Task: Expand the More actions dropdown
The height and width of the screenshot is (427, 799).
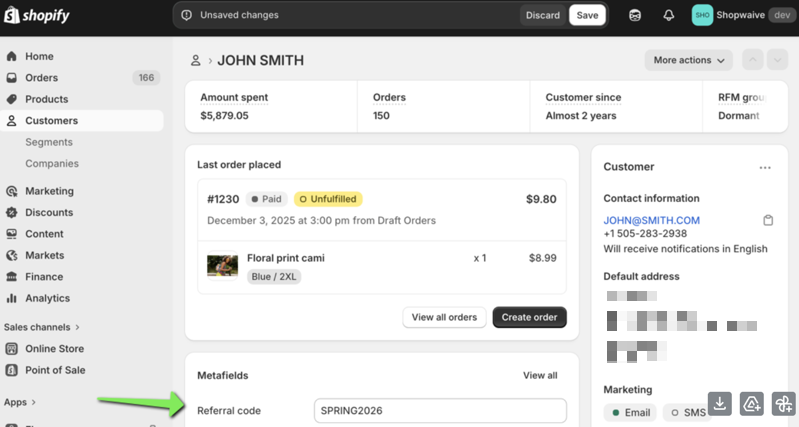Action: coord(689,60)
